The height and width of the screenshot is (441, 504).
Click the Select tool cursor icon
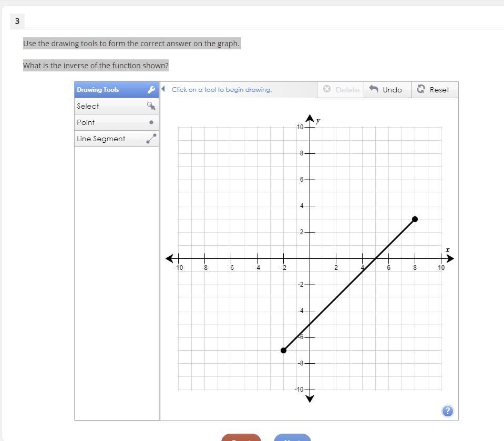(x=151, y=107)
